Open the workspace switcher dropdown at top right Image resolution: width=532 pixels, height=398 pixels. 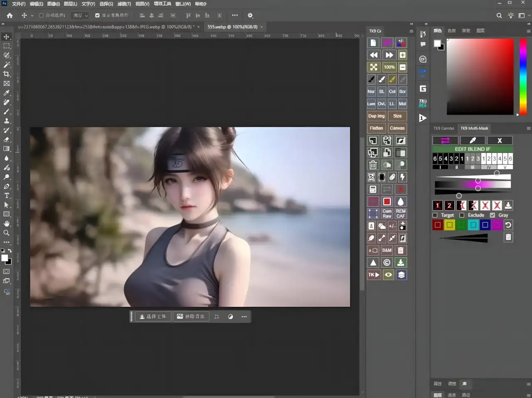click(x=524, y=15)
